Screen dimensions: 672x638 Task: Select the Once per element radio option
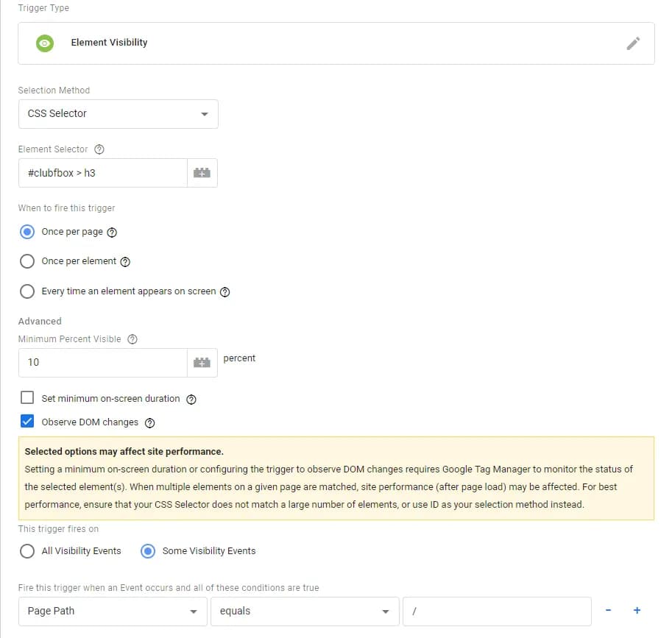[x=27, y=261]
